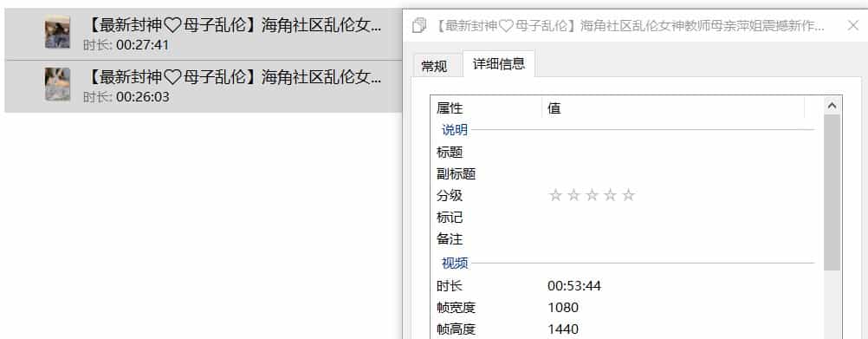Click the 副标题 value field
The height and width of the screenshot is (339, 868).
pos(681,174)
